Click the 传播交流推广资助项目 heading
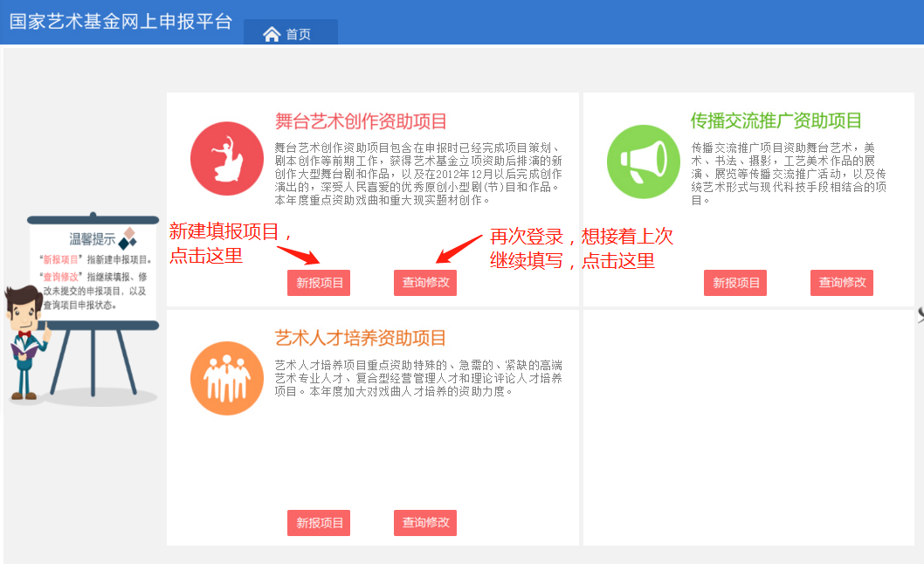The width and height of the screenshot is (924, 564). 776,120
